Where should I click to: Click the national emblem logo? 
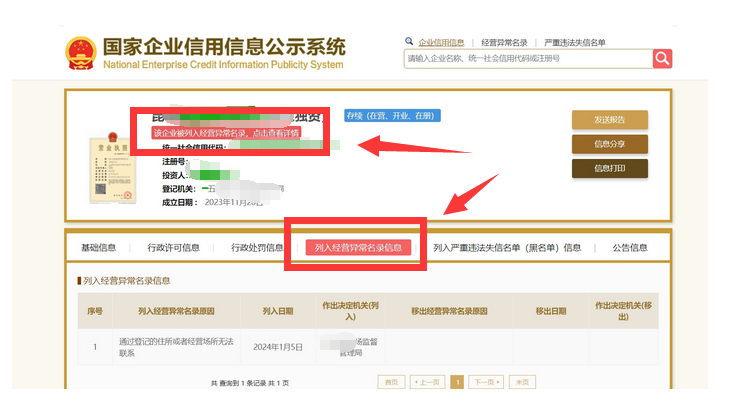(x=81, y=53)
